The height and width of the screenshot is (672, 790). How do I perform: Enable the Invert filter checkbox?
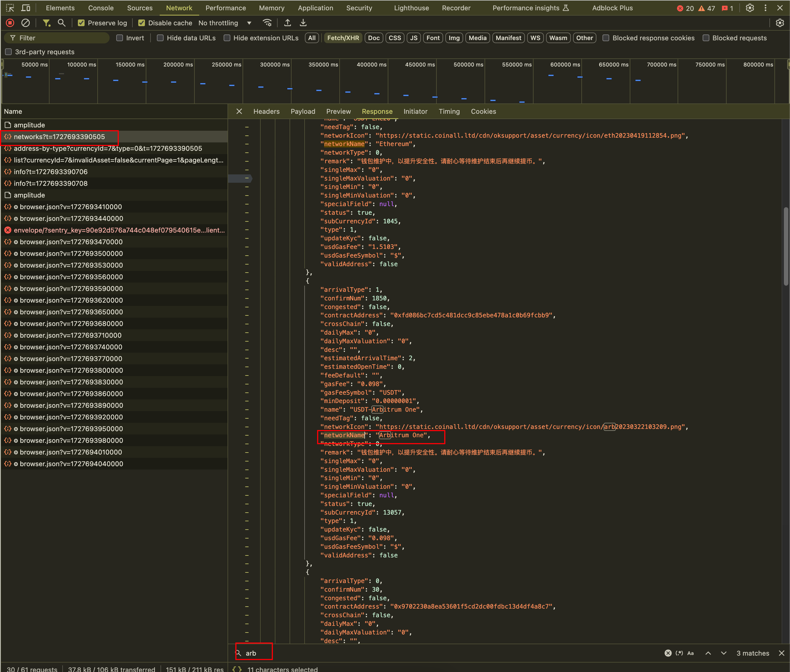coord(120,38)
